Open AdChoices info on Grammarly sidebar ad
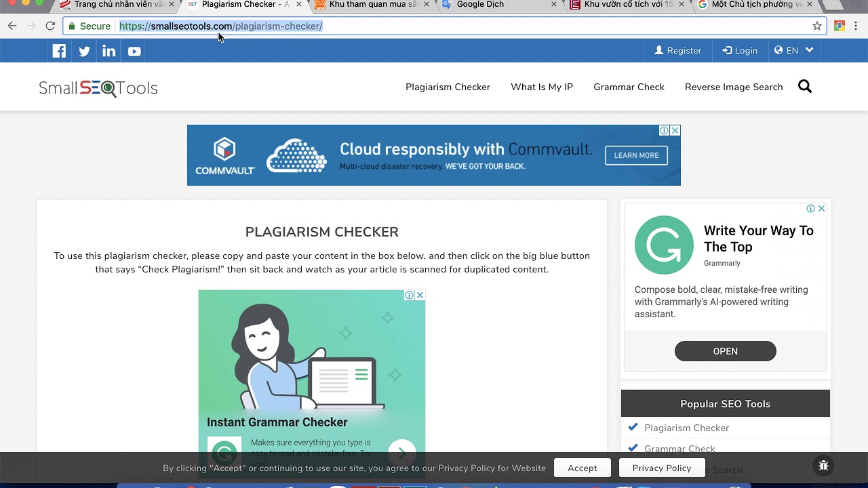The height and width of the screenshot is (488, 868). pos(810,208)
